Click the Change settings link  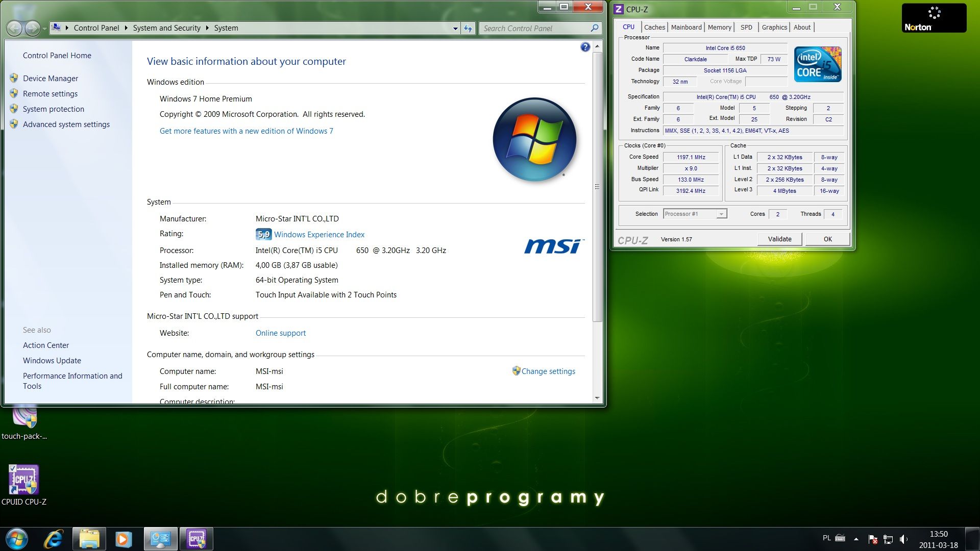click(548, 371)
